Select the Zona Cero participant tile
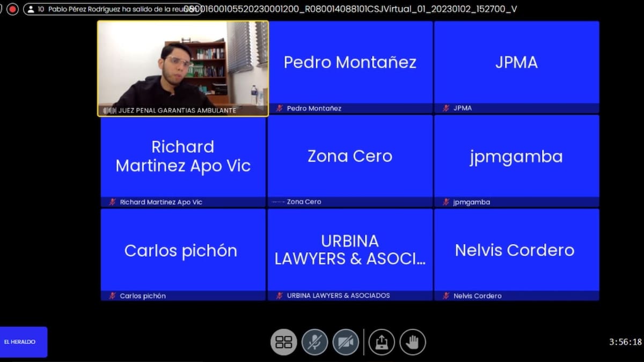 click(350, 157)
